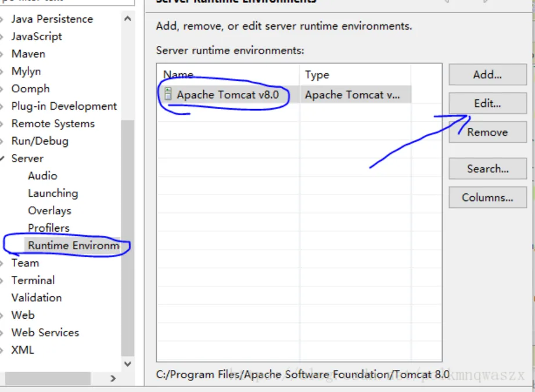535x392 pixels.
Task: Click the Remove button
Action: [487, 132]
